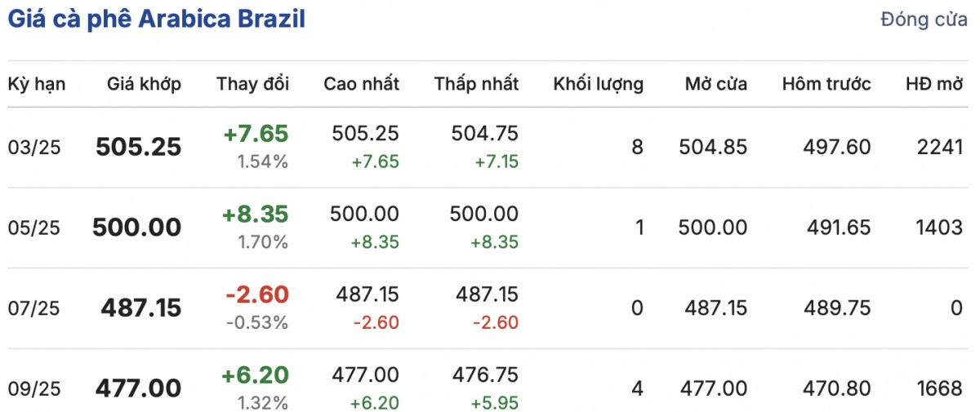Viewport: 980px width, 412px height.
Task: Select the 03/25 contract term
Action: pyautogui.click(x=34, y=148)
